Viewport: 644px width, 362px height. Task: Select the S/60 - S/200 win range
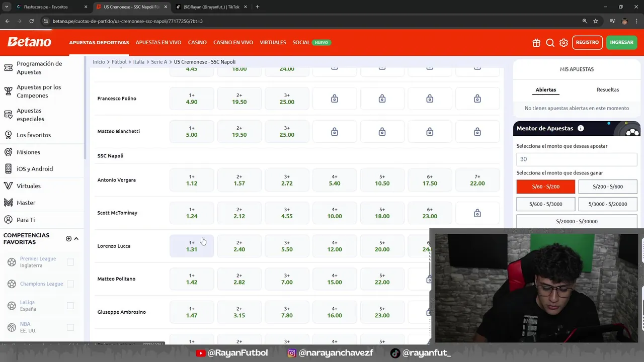point(545,187)
